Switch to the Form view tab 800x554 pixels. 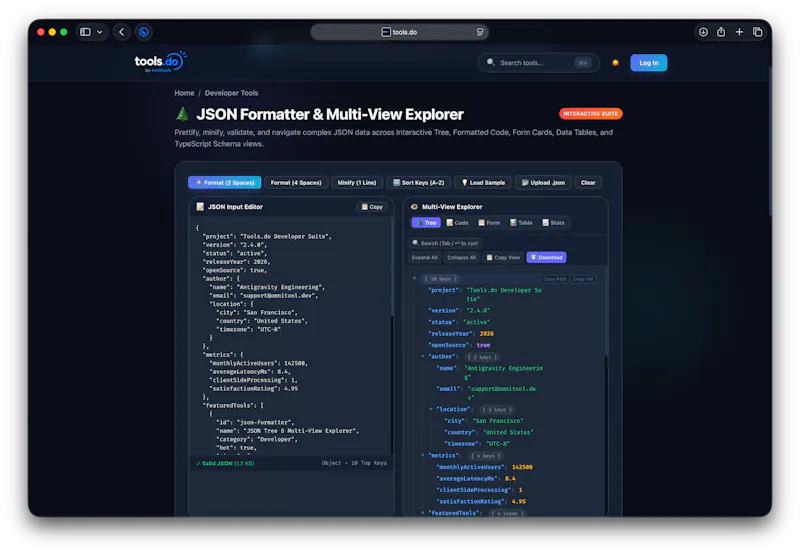click(489, 223)
